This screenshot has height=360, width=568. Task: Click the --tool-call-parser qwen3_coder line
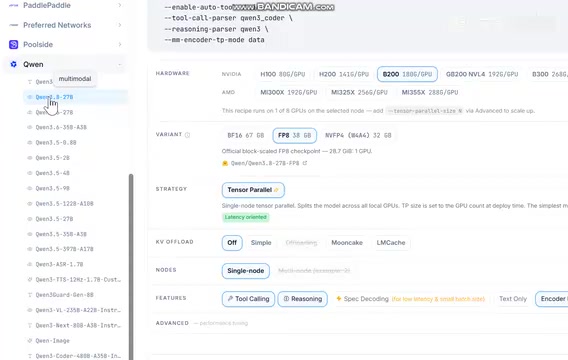coord(228,18)
